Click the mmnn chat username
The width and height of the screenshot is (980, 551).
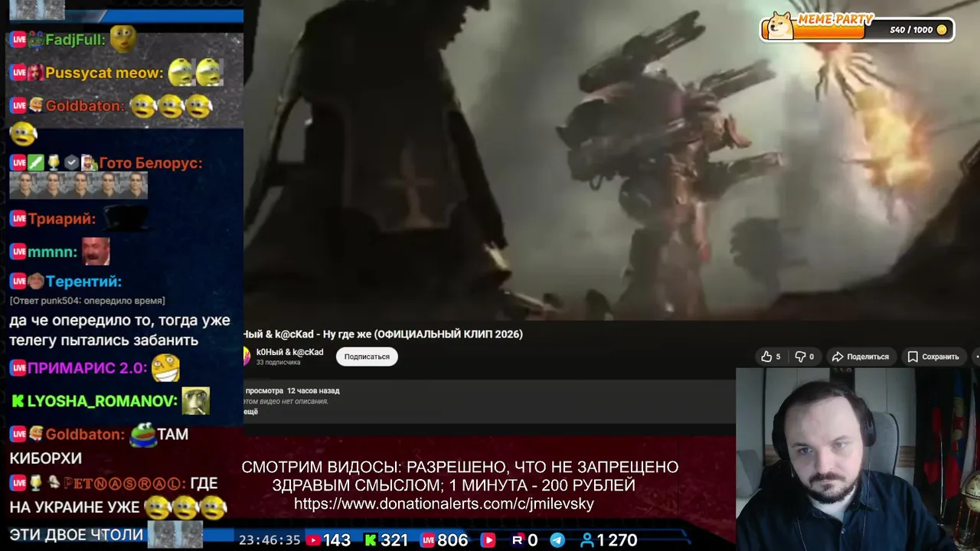(x=53, y=252)
